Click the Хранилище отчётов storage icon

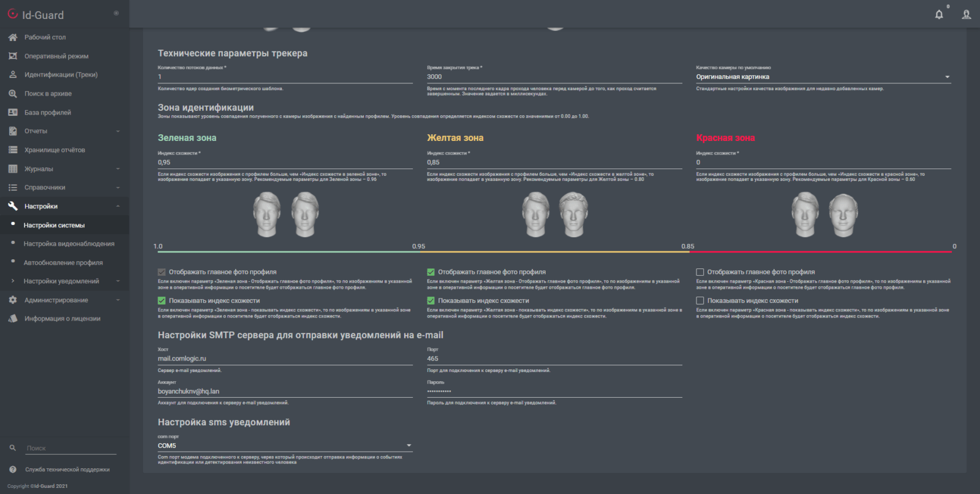(x=13, y=150)
